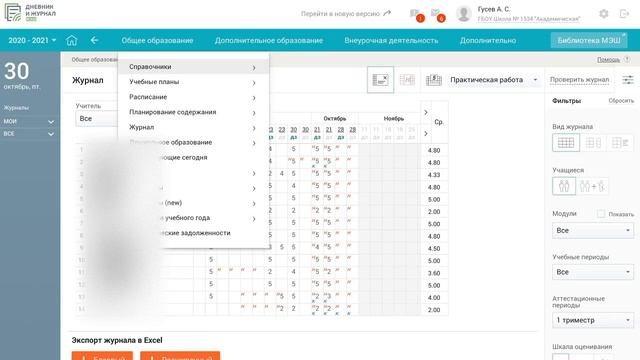Click the 3.60 average value
Viewport: 640px width, 360px height.
coord(434,273)
